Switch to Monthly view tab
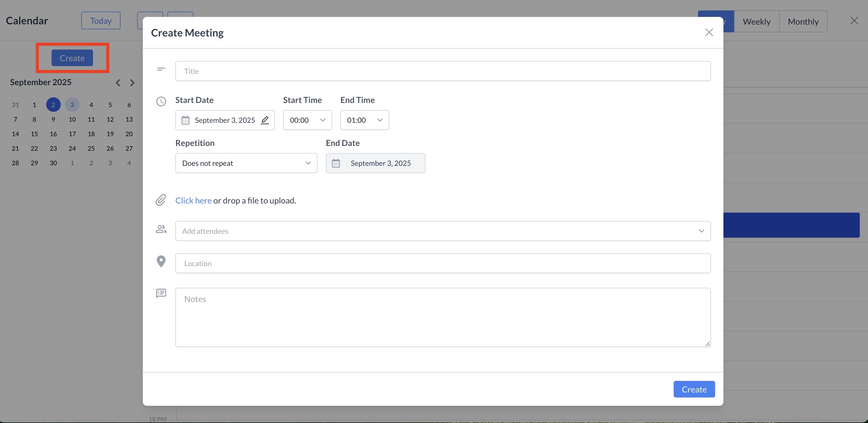This screenshot has width=868, height=423. (803, 22)
